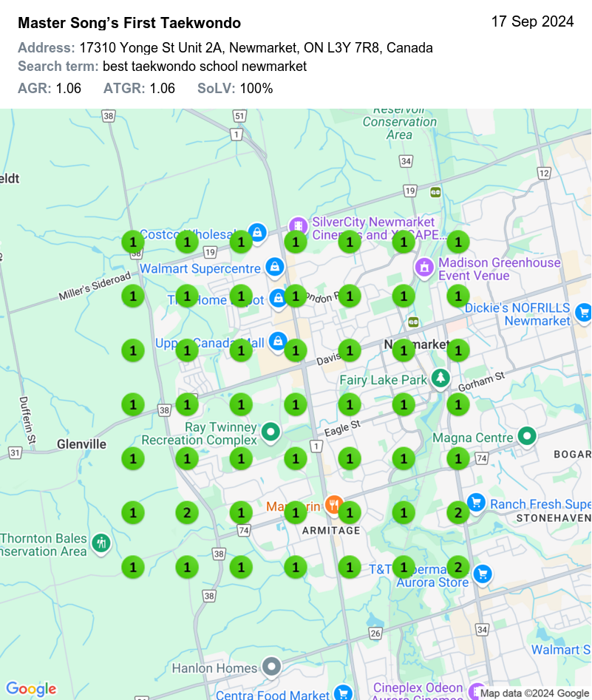Viewport: 592px width, 700px height.
Task: Select the Walmart Supercentre shopping pin
Action: 275,267
